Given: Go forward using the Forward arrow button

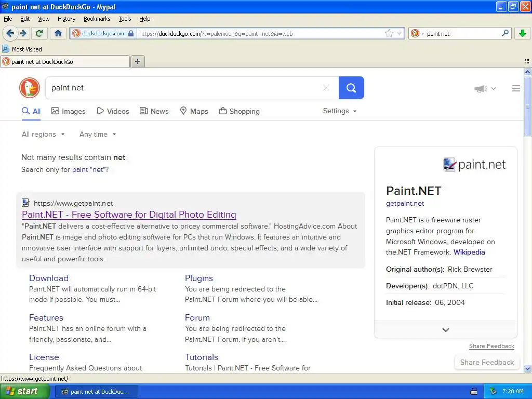Looking at the screenshot, I should click(23, 33).
